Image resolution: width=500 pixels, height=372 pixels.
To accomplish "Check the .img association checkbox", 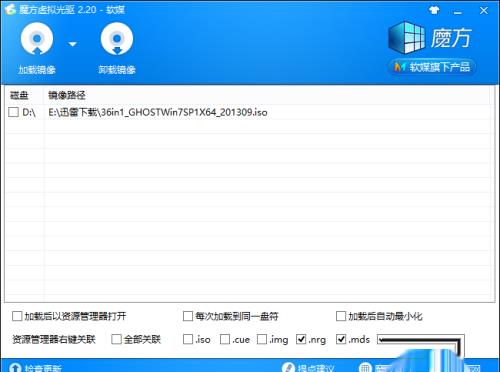I will 262,339.
